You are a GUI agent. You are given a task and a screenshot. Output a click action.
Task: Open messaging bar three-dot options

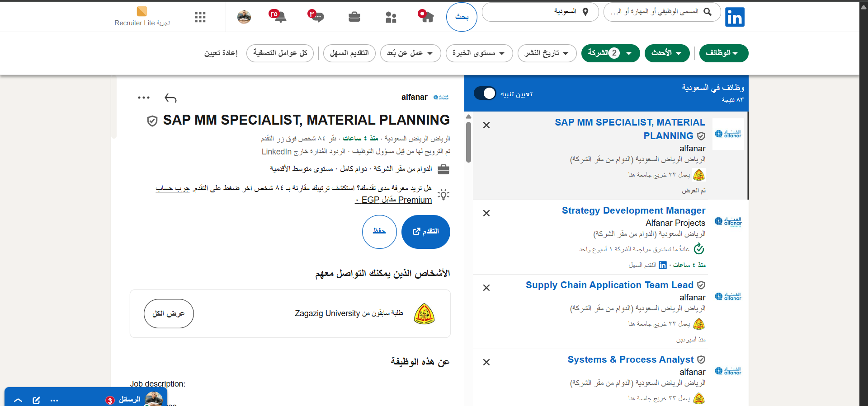(54, 401)
